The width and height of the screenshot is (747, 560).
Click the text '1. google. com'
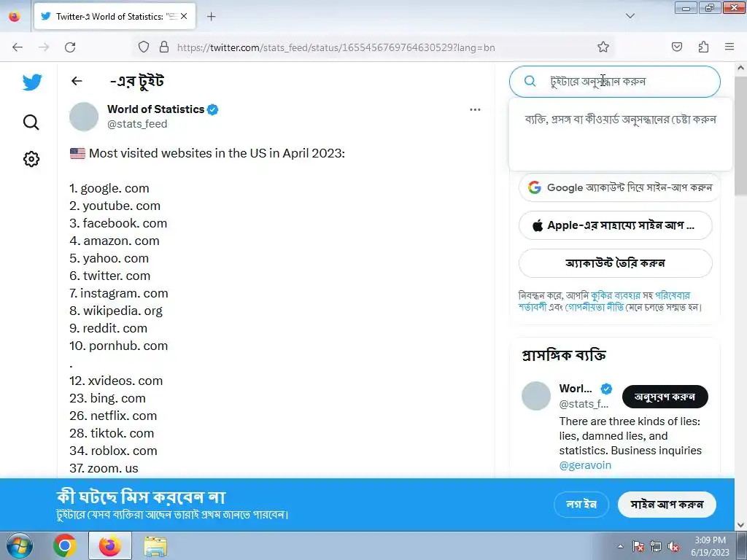(x=109, y=188)
